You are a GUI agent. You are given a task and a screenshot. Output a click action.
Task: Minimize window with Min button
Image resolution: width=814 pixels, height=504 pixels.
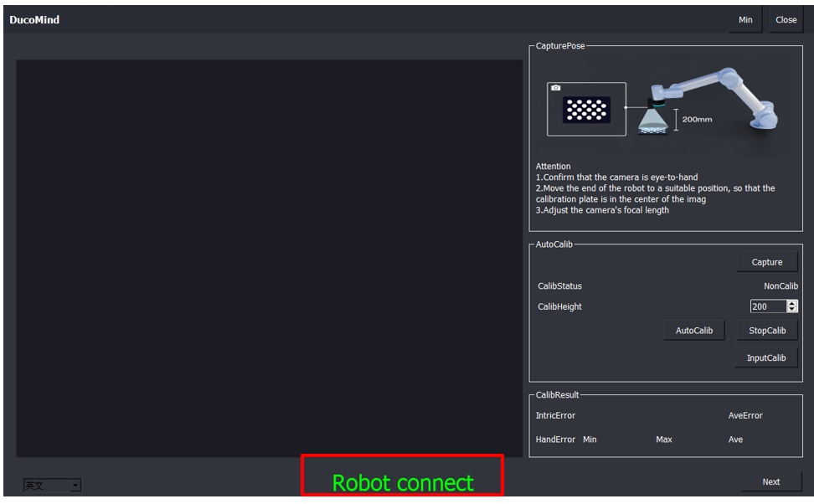tap(745, 20)
